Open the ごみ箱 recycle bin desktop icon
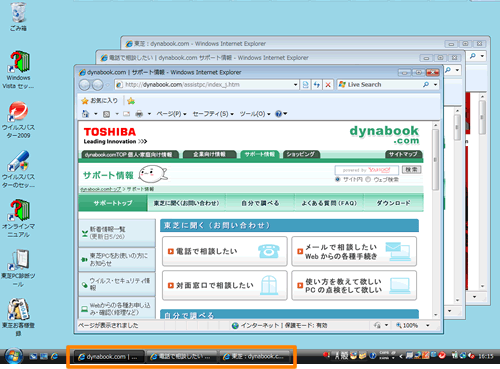Viewport: 500px width, 369px height. 18,17
